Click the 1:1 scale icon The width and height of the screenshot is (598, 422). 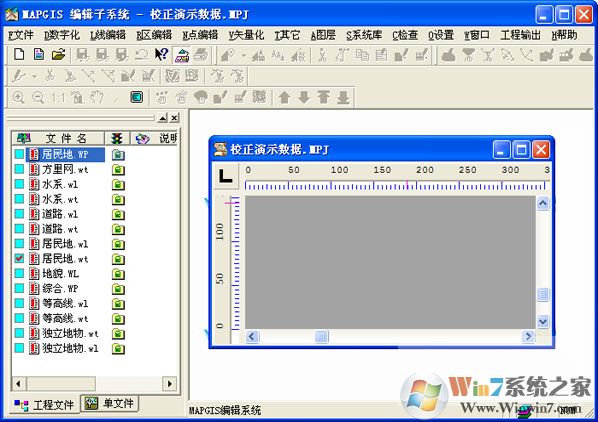(x=58, y=98)
